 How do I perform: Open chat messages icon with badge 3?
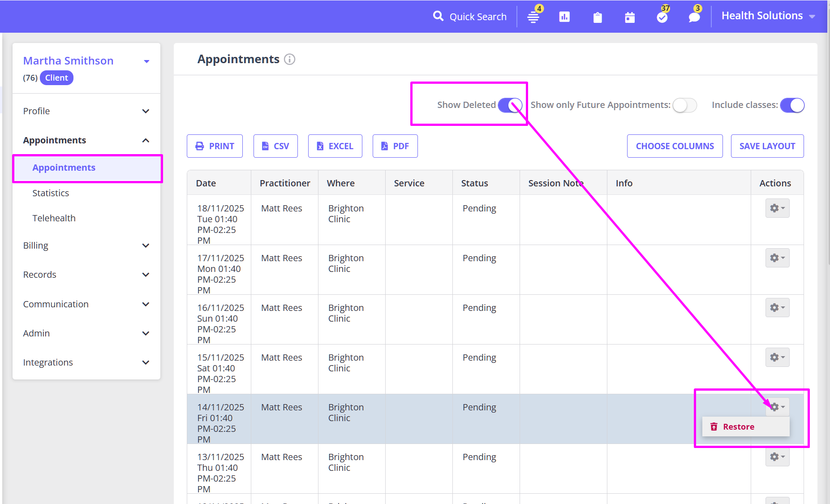tap(694, 17)
